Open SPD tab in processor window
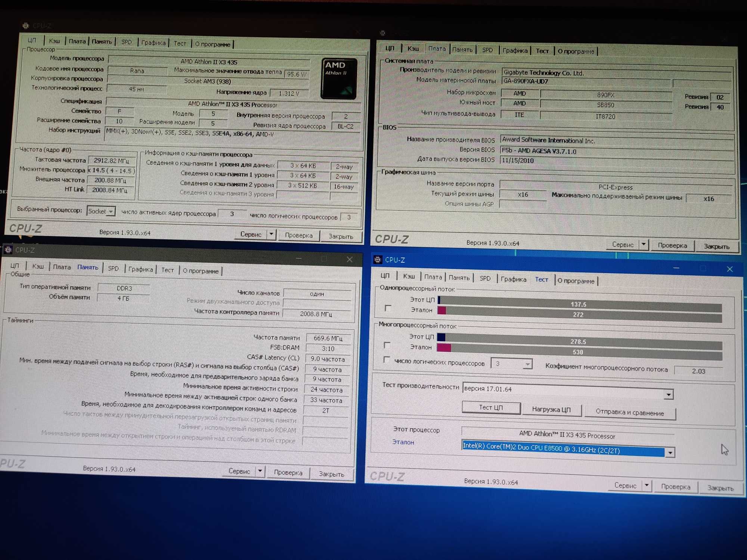The image size is (747, 560). pos(126,42)
